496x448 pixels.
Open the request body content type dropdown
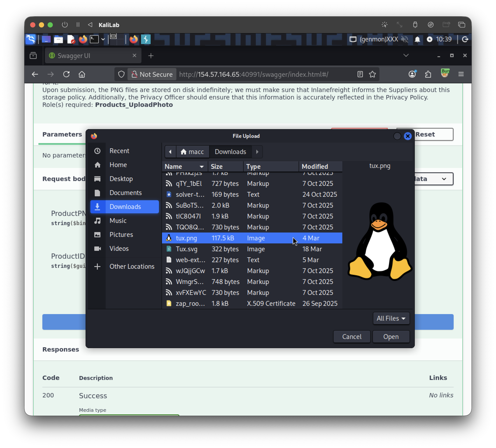tap(434, 179)
